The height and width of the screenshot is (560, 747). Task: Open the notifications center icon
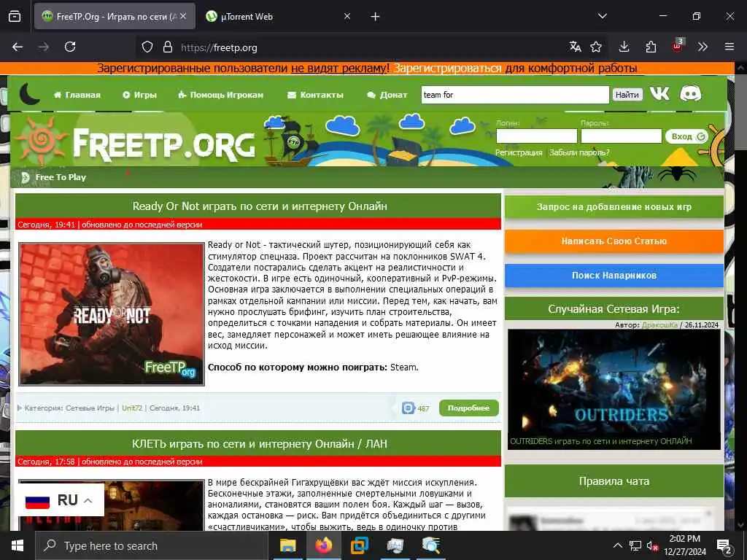(724, 546)
